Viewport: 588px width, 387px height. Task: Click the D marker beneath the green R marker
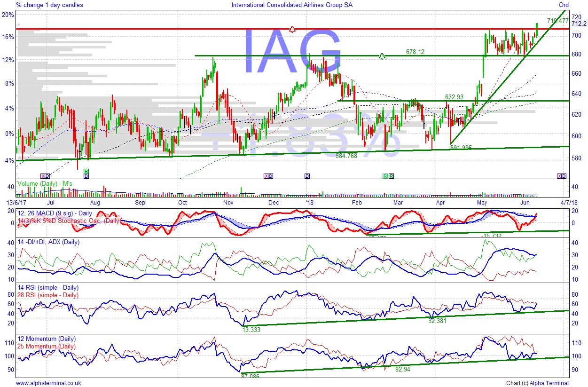[86, 176]
